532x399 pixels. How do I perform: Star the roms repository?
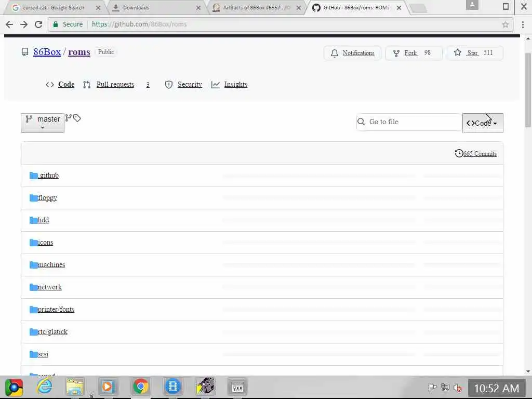[475, 53]
